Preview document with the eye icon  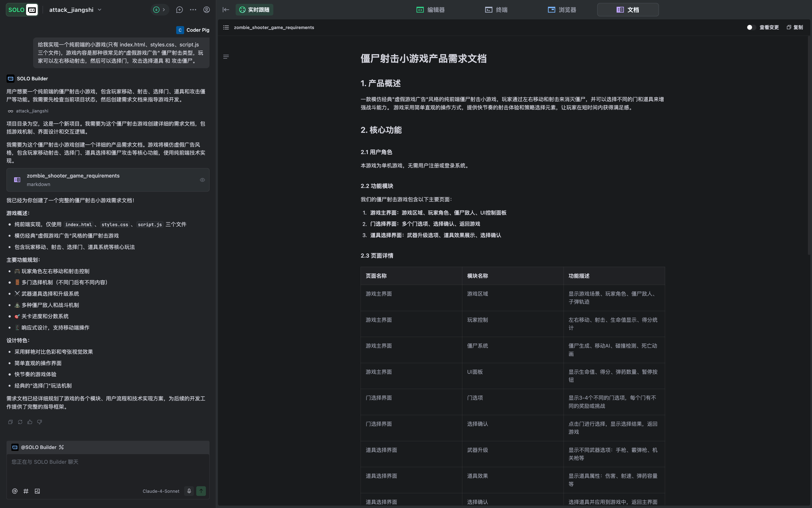coord(202,180)
